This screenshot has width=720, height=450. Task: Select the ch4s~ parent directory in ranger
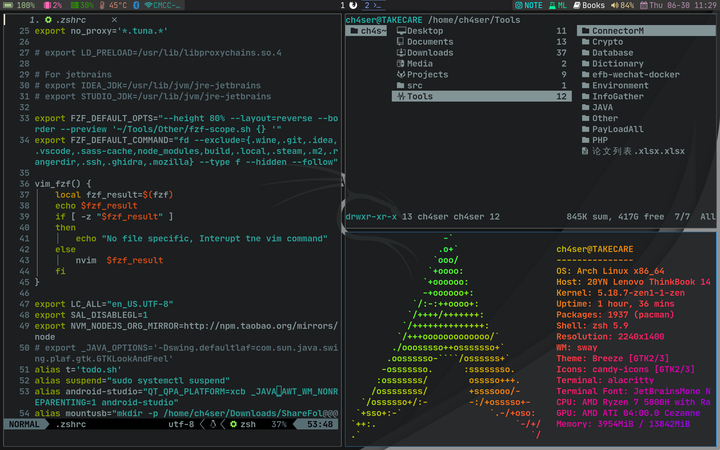click(366, 31)
